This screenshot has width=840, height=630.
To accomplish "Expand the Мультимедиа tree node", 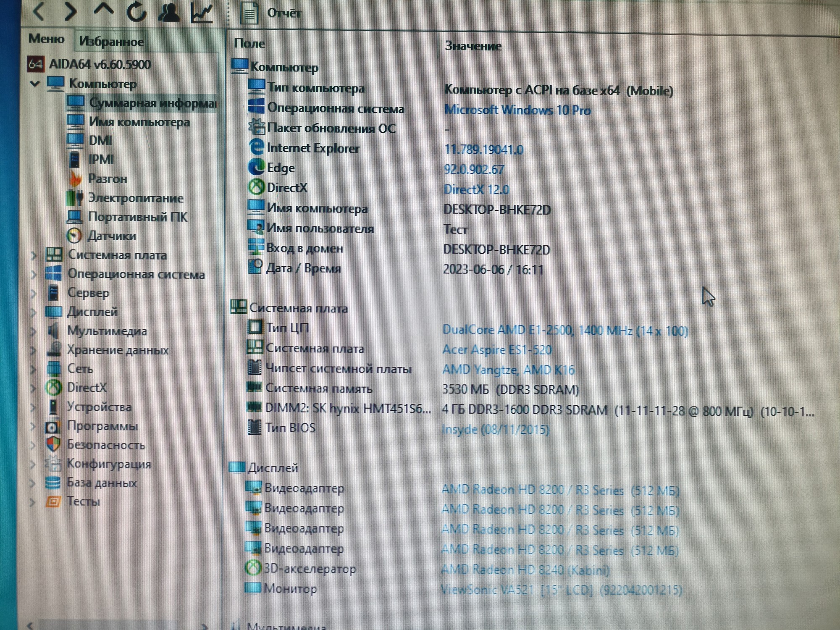I will pos(34,331).
